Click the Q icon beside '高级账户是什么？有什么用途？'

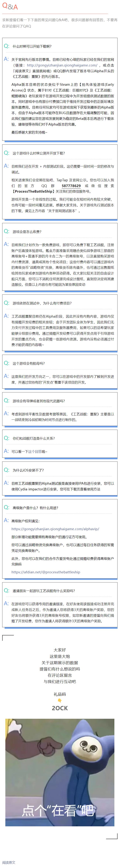6,507
